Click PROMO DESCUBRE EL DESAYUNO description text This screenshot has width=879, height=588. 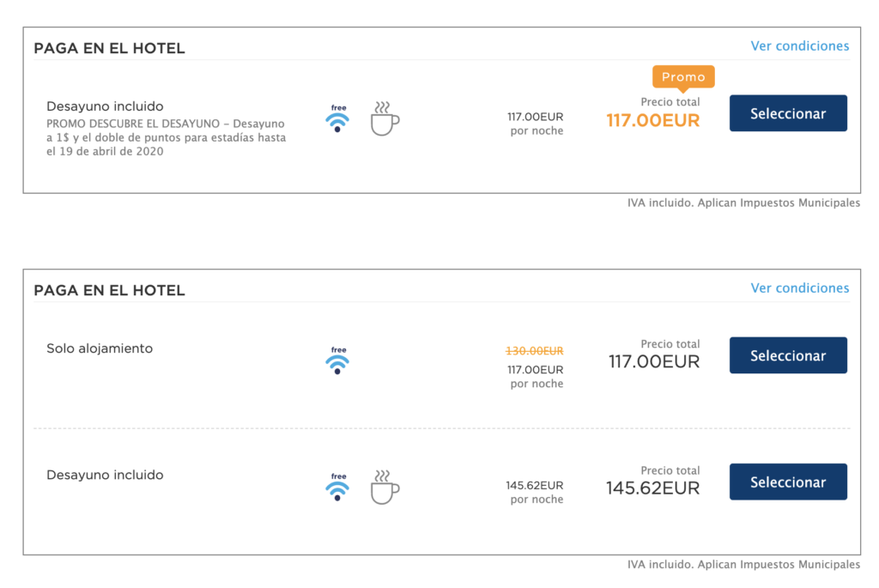point(167,137)
